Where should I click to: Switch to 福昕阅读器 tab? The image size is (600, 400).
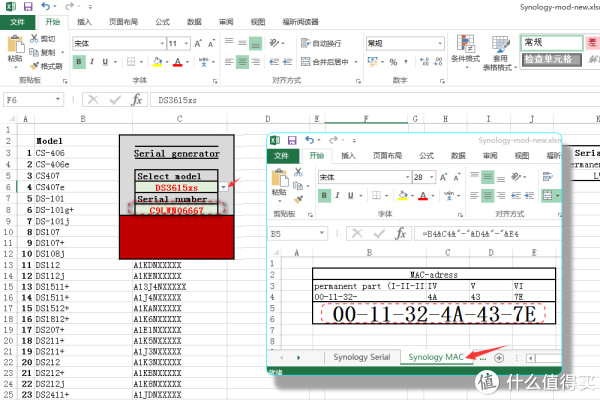coord(300,22)
